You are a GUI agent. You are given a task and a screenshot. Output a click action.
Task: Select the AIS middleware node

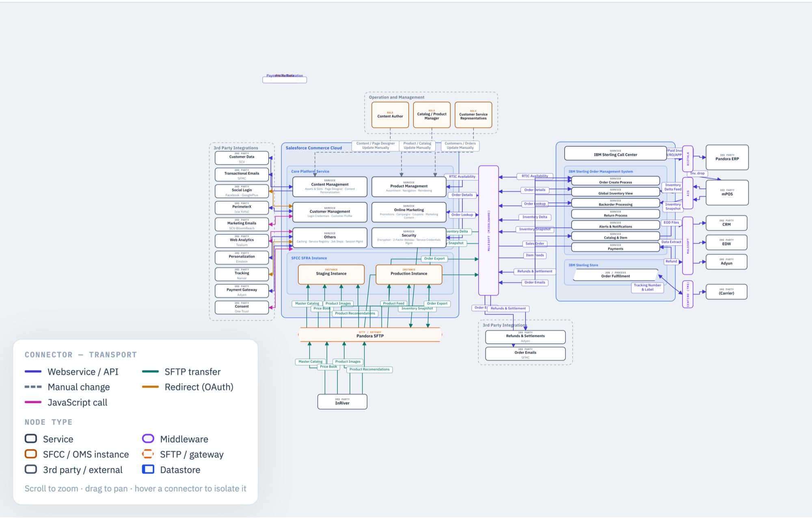point(688,193)
